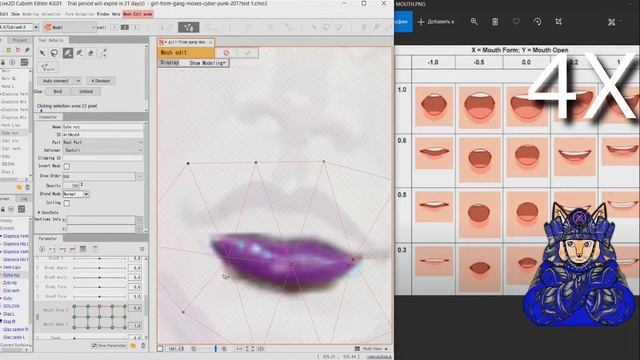Select the plain eraser tool in Tool Details

[x=91, y=53]
